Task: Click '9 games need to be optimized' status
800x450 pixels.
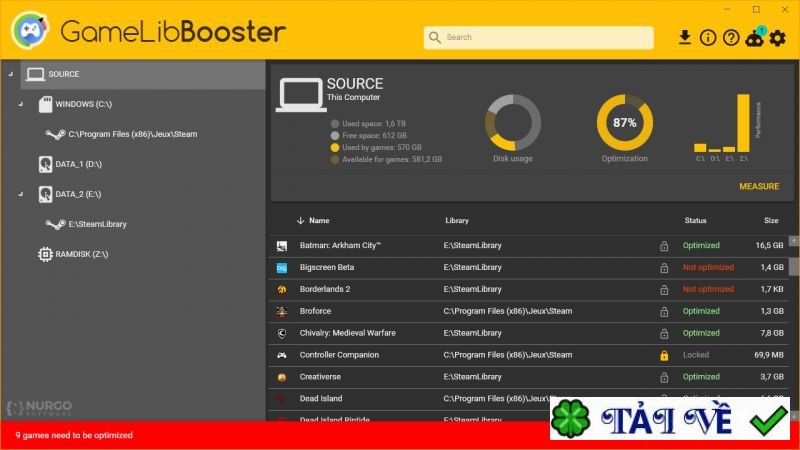Action: point(74,435)
